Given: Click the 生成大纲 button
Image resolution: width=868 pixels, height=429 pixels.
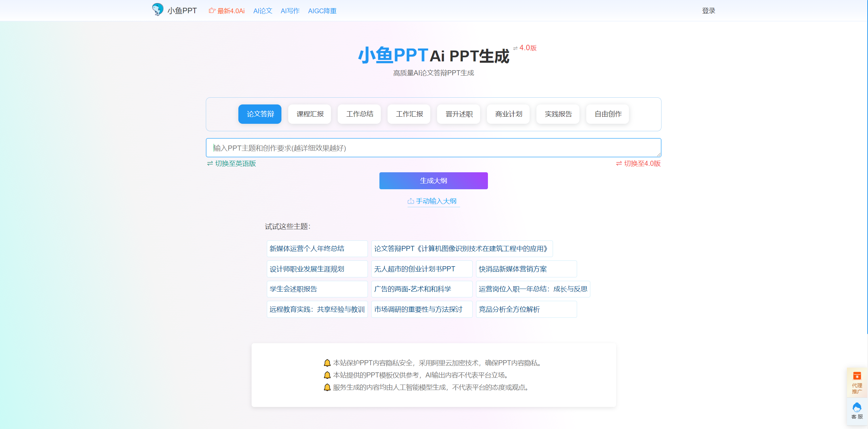Looking at the screenshot, I should pyautogui.click(x=433, y=181).
